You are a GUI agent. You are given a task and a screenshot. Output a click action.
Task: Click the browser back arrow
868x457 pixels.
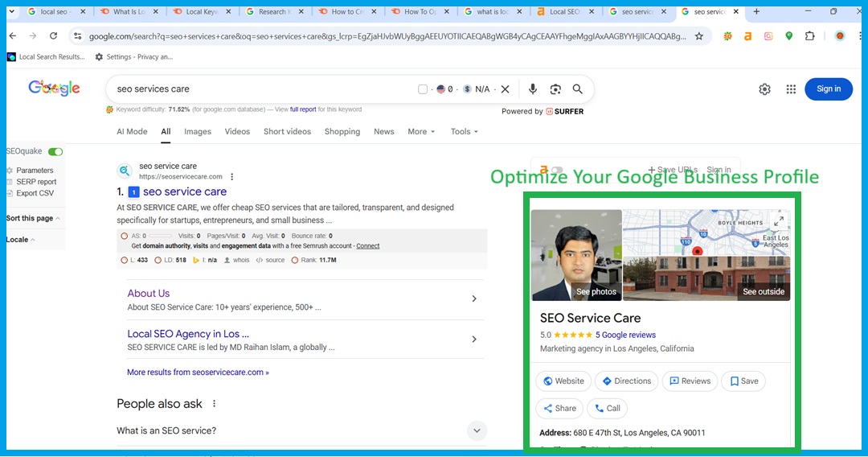tap(13, 36)
